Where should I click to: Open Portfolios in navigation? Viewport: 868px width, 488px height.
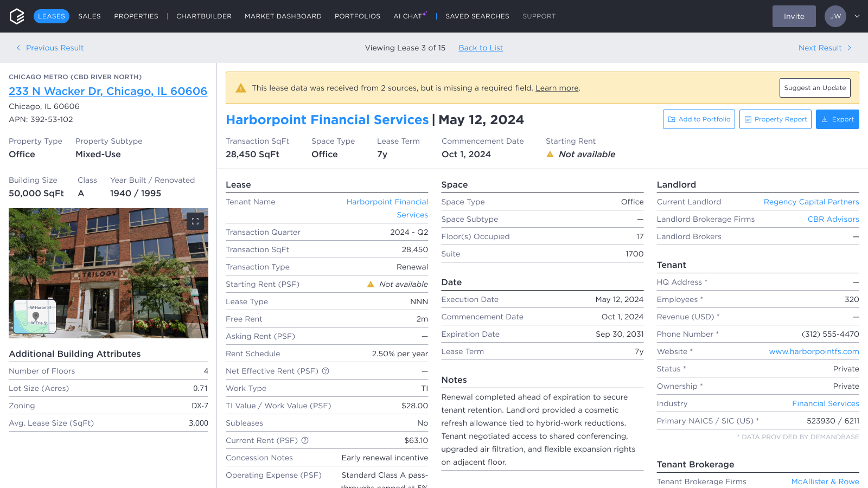click(x=358, y=16)
